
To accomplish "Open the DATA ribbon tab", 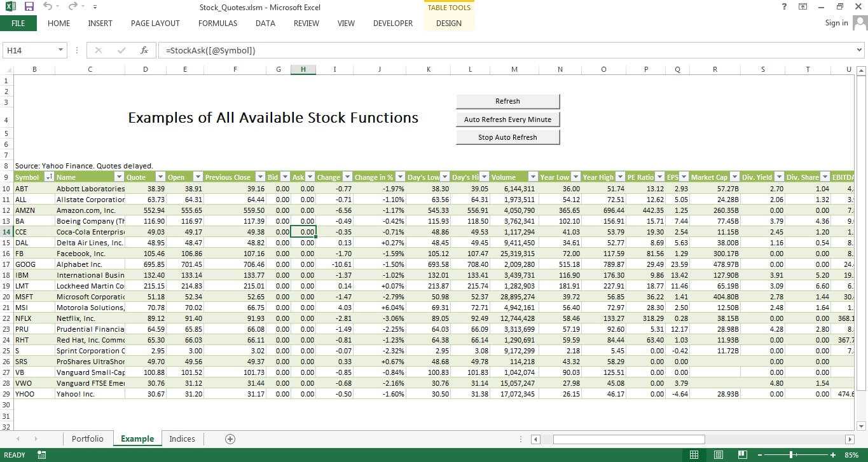I will click(x=265, y=24).
